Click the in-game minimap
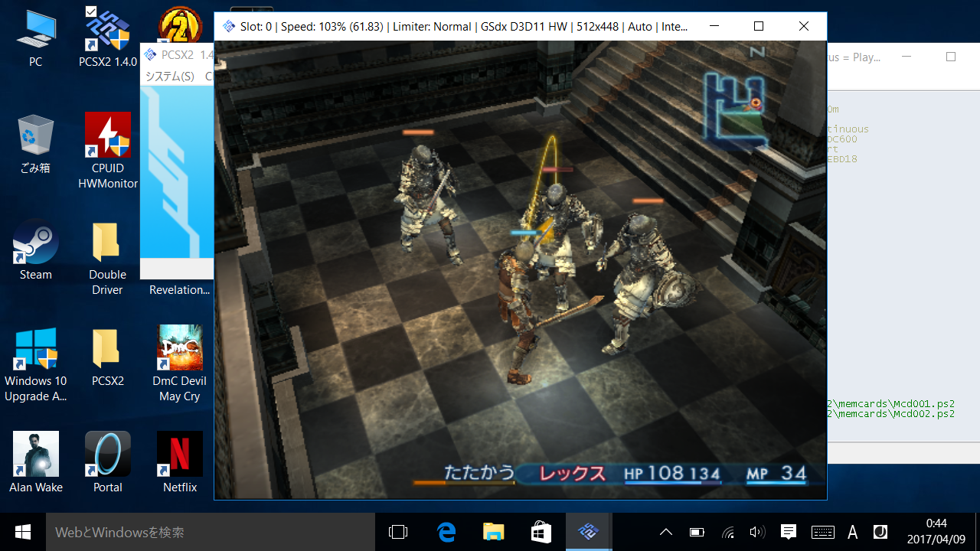 [x=736, y=109]
